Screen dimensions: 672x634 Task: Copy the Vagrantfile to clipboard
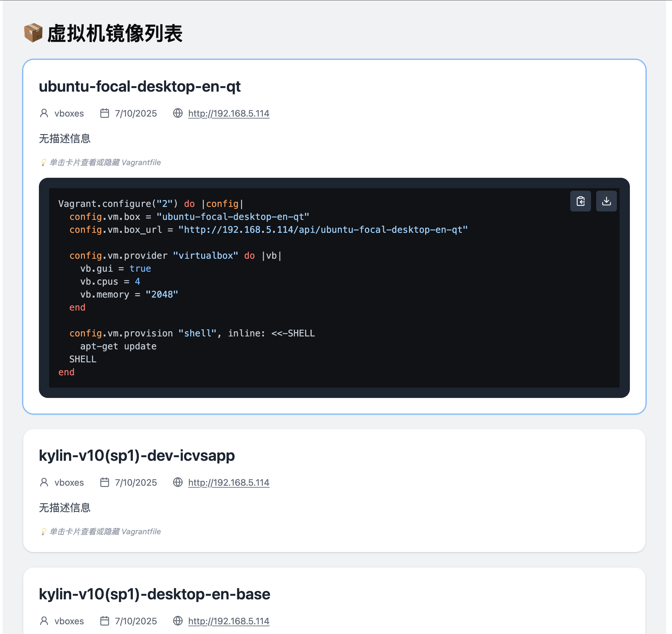[580, 201]
